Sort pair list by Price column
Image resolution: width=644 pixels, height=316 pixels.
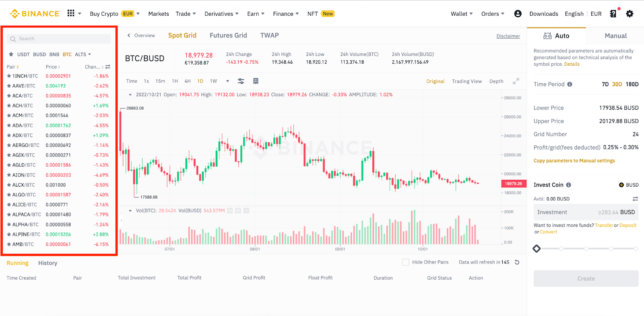(53, 67)
